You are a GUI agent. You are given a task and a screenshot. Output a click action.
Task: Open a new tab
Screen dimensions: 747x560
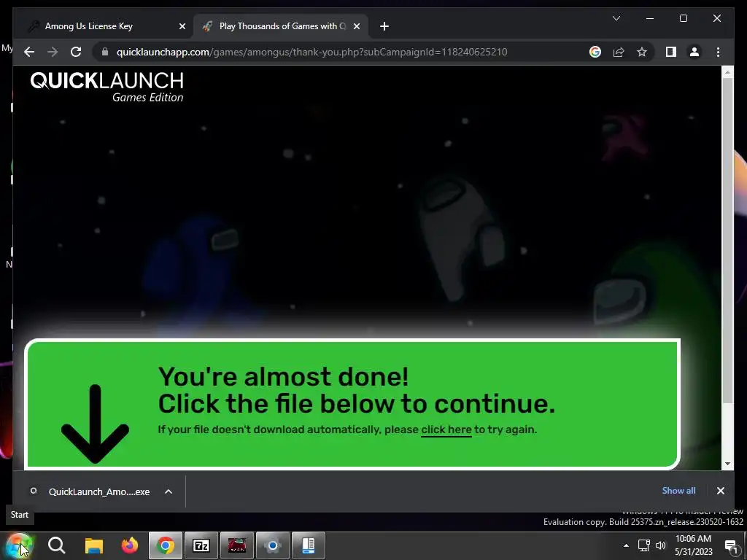click(384, 26)
